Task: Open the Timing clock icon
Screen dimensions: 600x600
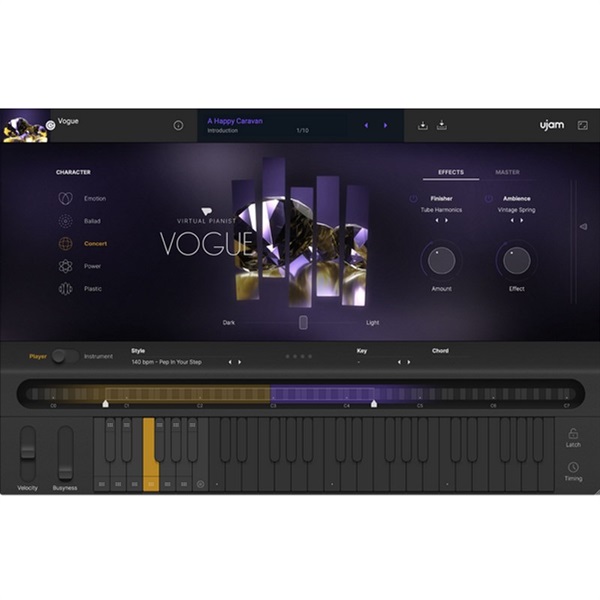Action: [573, 467]
